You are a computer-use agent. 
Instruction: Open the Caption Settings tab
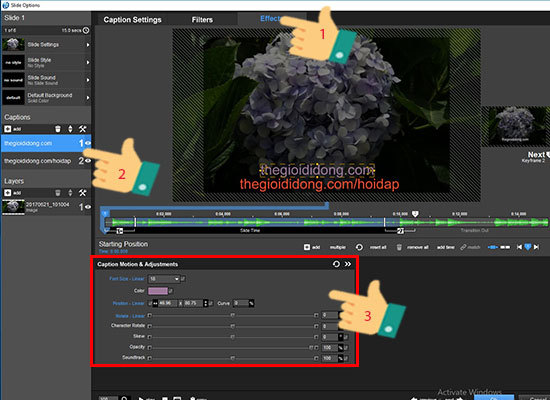pyautogui.click(x=132, y=20)
